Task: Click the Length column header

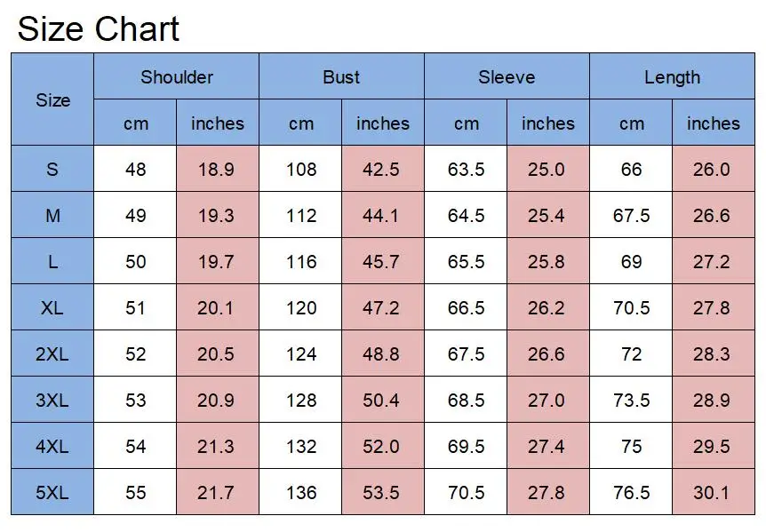Action: (672, 77)
